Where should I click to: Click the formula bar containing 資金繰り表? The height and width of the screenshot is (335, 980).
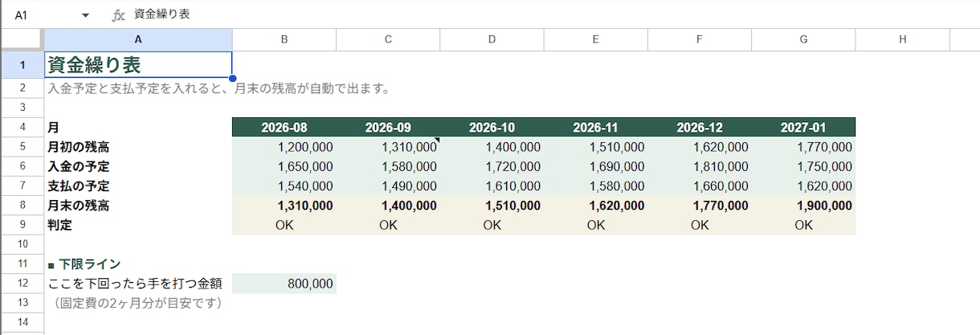pyautogui.click(x=554, y=15)
